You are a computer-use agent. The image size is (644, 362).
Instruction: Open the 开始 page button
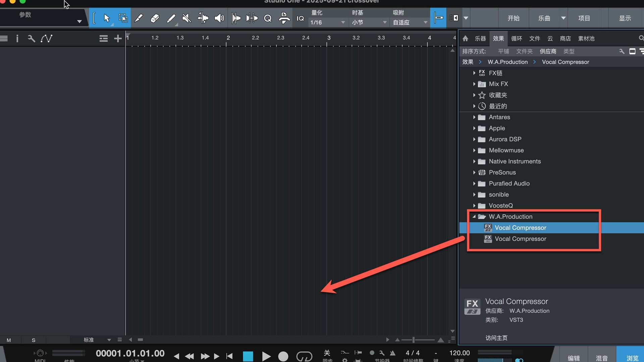[x=514, y=18]
